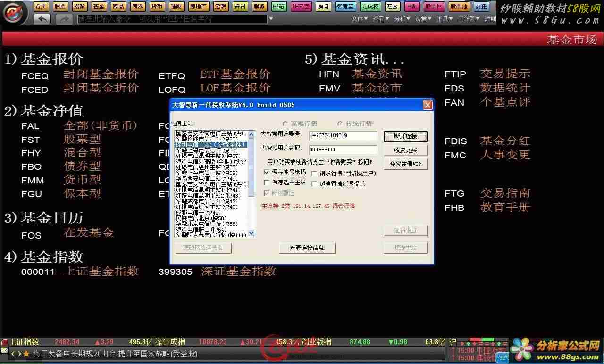This screenshot has height=364, width=604.
Task: Click the forward arrow navigation button
Action: pos(64,19)
